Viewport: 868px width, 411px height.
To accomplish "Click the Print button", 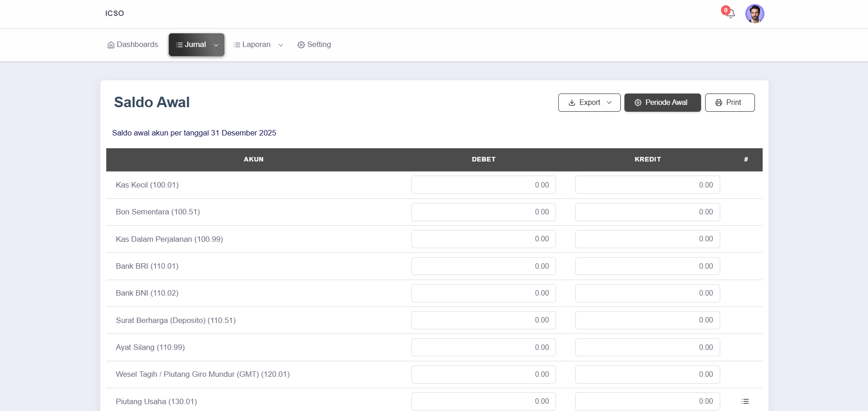I will (729, 103).
